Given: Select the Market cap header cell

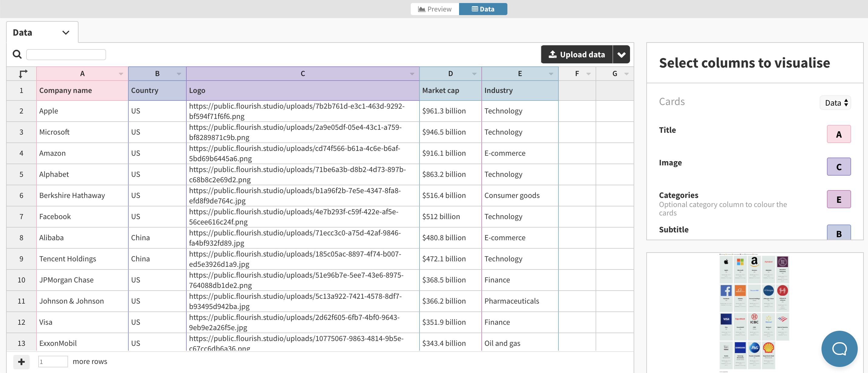Looking at the screenshot, I should point(451,91).
